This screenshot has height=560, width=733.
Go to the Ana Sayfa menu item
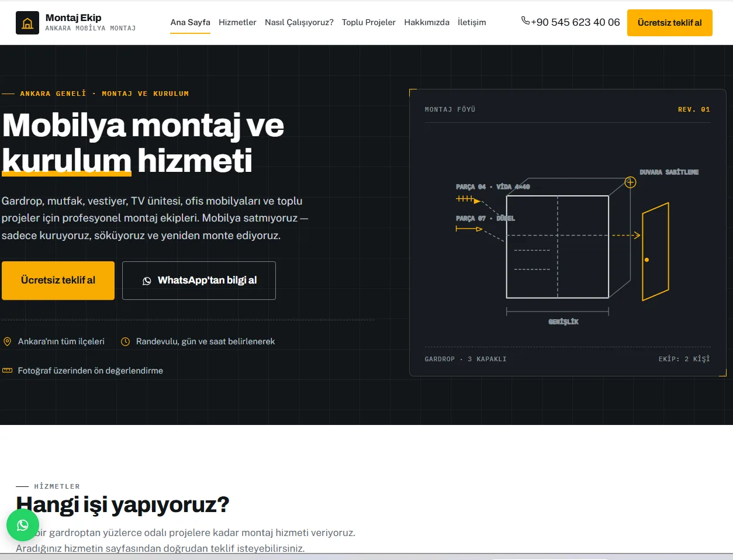(190, 22)
